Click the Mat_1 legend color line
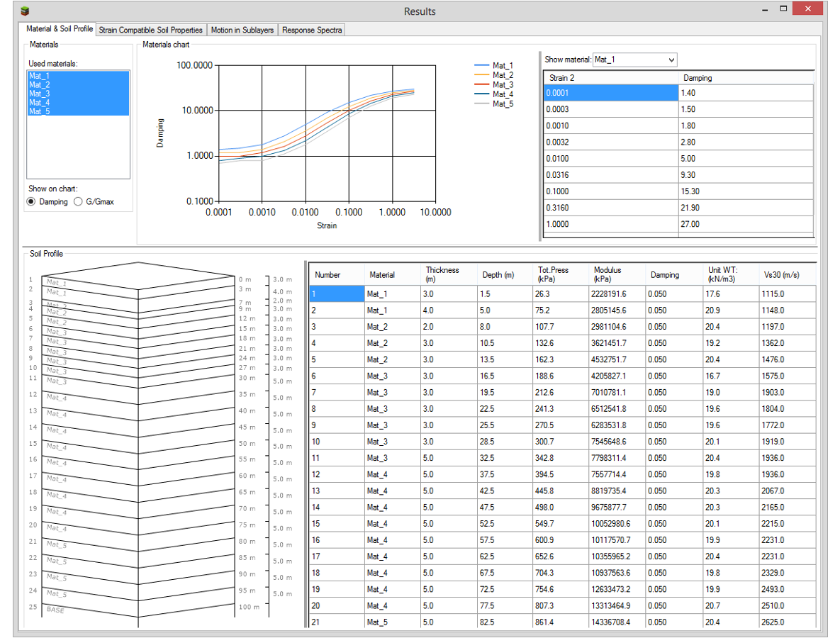Viewport: 840px width, 638px height. coord(482,65)
